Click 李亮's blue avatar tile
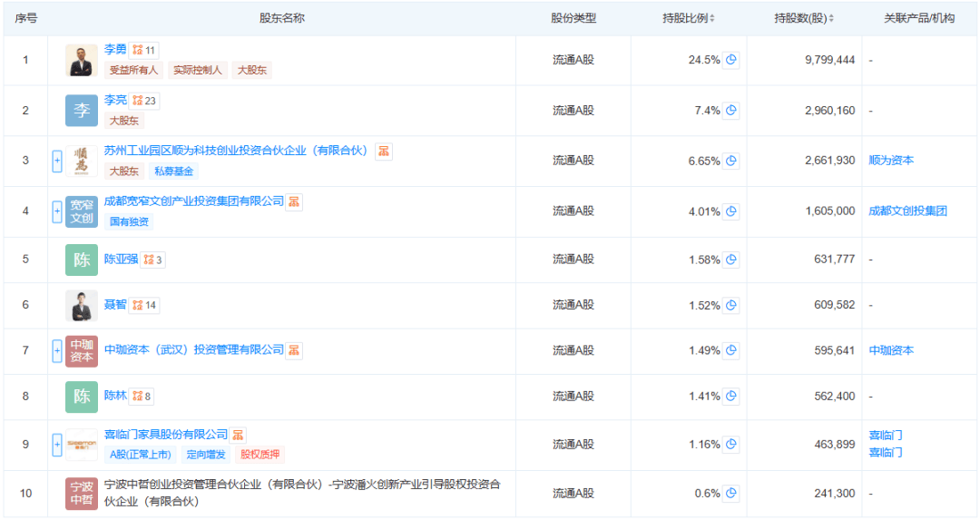Screen dimensions: 980x520 82,111
